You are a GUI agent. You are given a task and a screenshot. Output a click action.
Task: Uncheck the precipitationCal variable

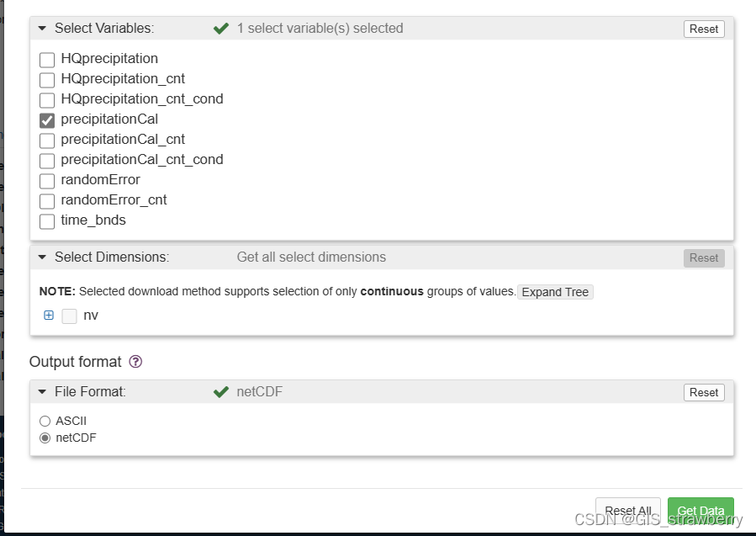coord(47,119)
